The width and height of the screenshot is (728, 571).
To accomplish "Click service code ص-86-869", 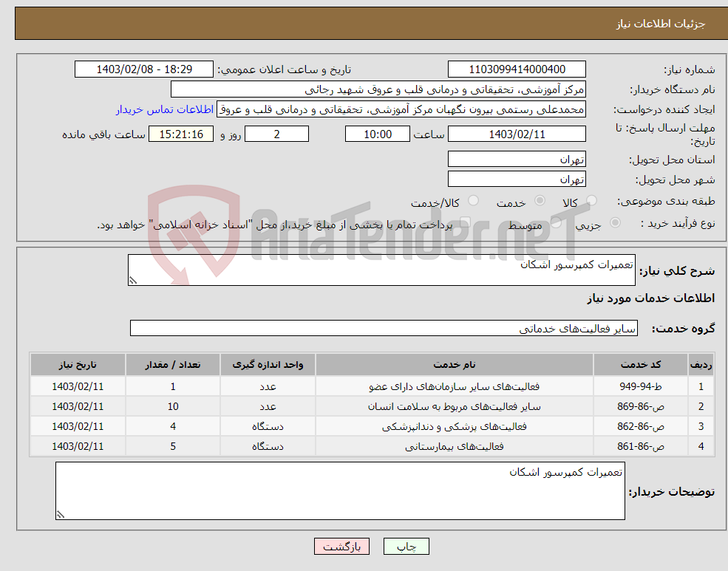I will pyautogui.click(x=640, y=406).
